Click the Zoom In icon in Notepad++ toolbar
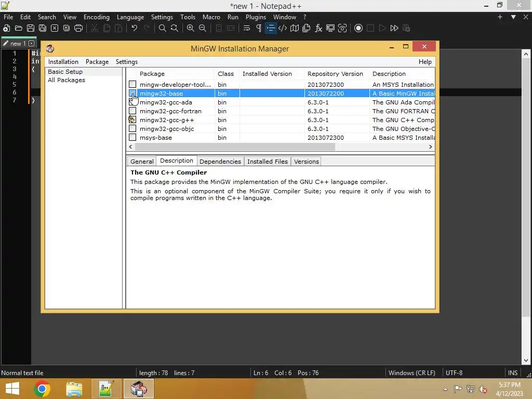This screenshot has width=532, height=399. pos(191,28)
